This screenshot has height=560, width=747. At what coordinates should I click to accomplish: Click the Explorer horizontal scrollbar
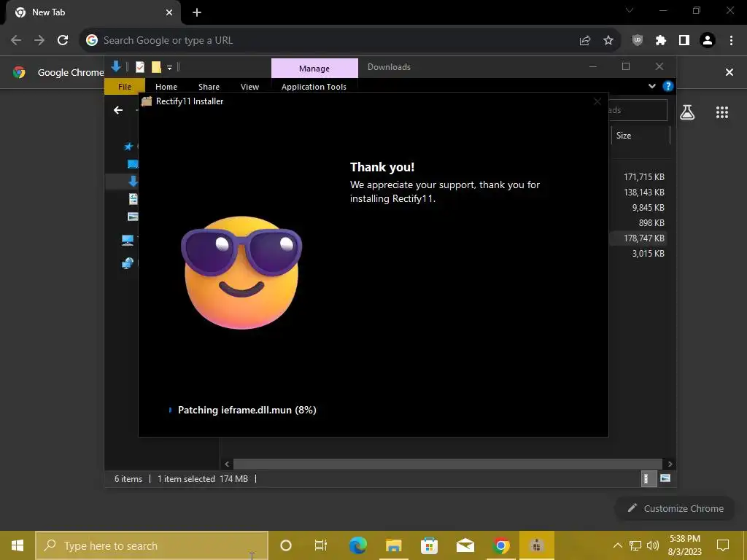coord(448,464)
